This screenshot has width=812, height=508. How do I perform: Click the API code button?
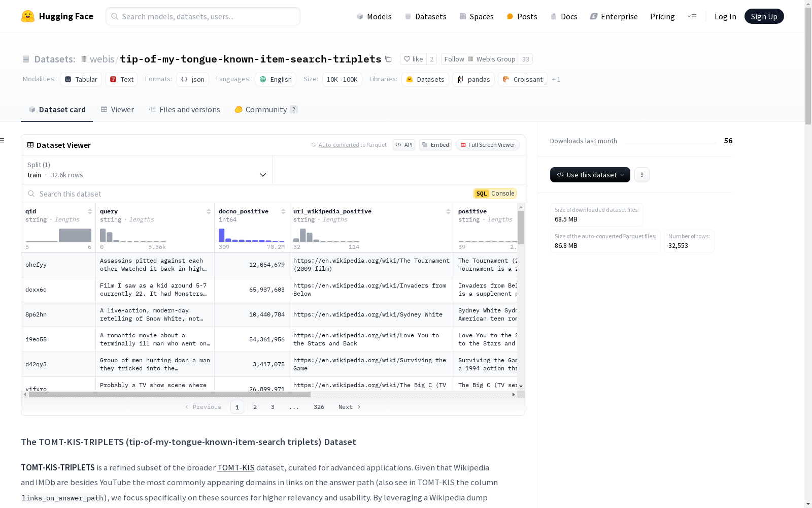click(x=404, y=145)
